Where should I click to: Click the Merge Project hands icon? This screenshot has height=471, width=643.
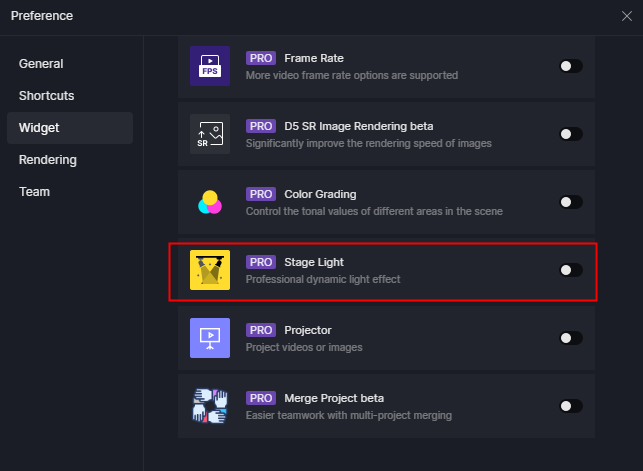click(210, 406)
